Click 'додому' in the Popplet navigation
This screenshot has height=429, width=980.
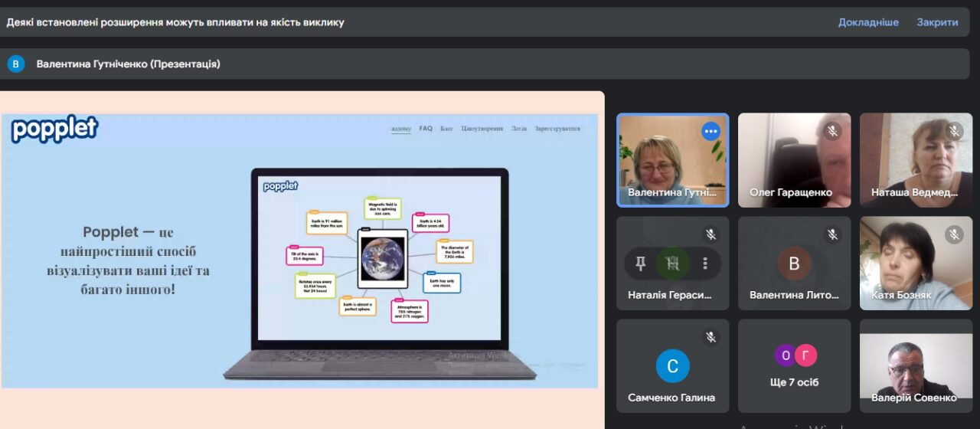401,129
